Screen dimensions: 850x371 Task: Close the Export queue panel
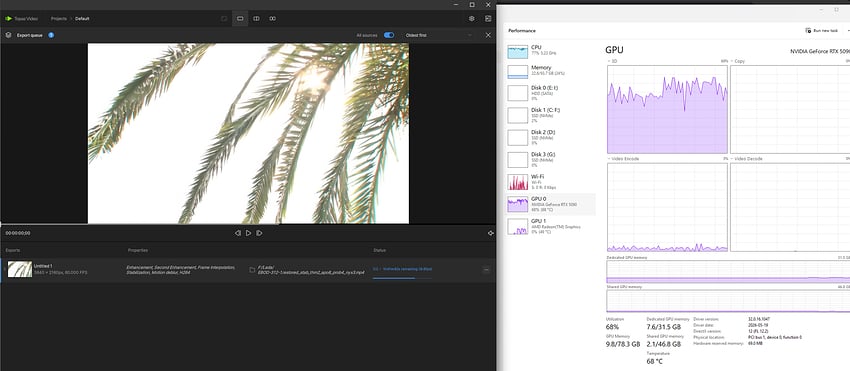[x=488, y=35]
